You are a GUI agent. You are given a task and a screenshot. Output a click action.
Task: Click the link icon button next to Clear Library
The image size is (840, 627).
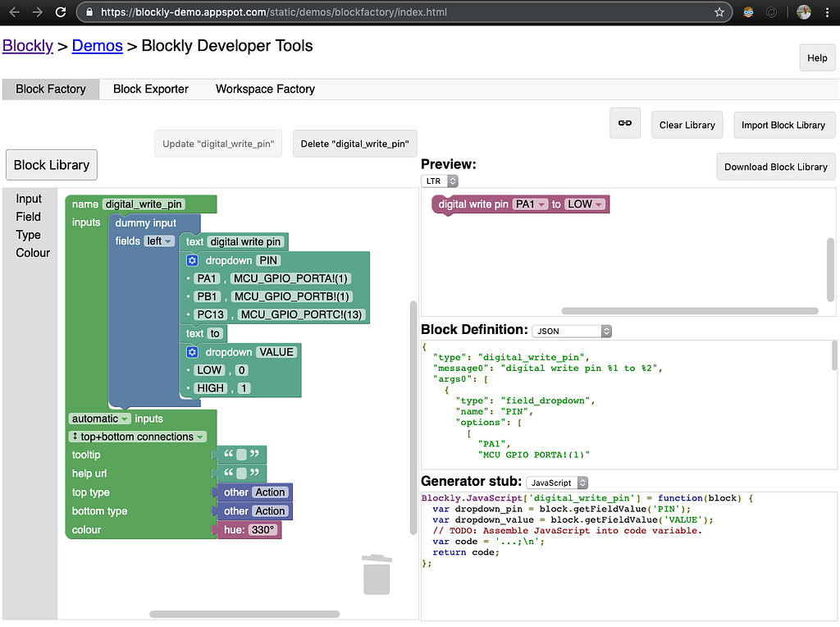(624, 123)
